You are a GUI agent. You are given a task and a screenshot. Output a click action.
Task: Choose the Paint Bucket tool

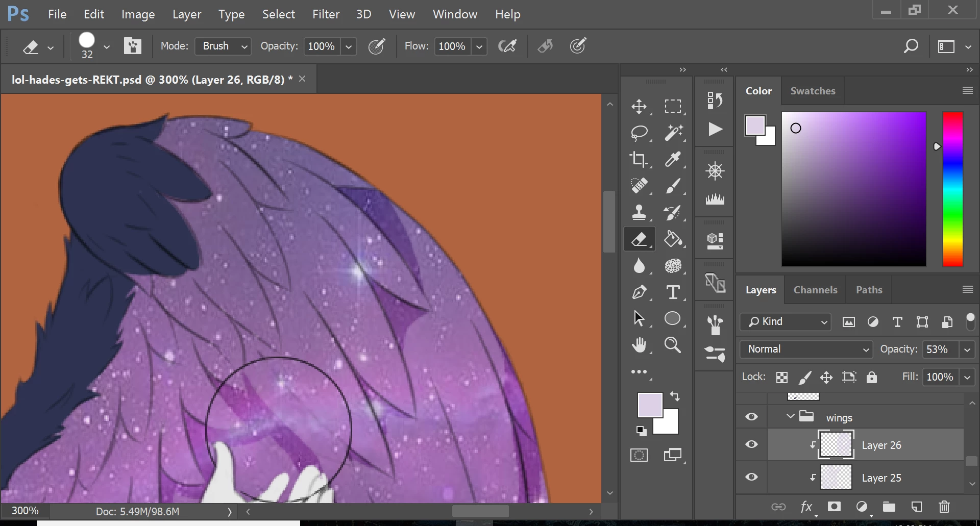673,239
